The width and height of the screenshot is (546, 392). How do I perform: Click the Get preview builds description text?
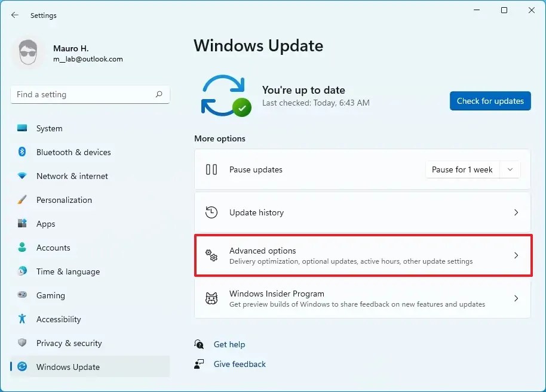[x=357, y=304]
